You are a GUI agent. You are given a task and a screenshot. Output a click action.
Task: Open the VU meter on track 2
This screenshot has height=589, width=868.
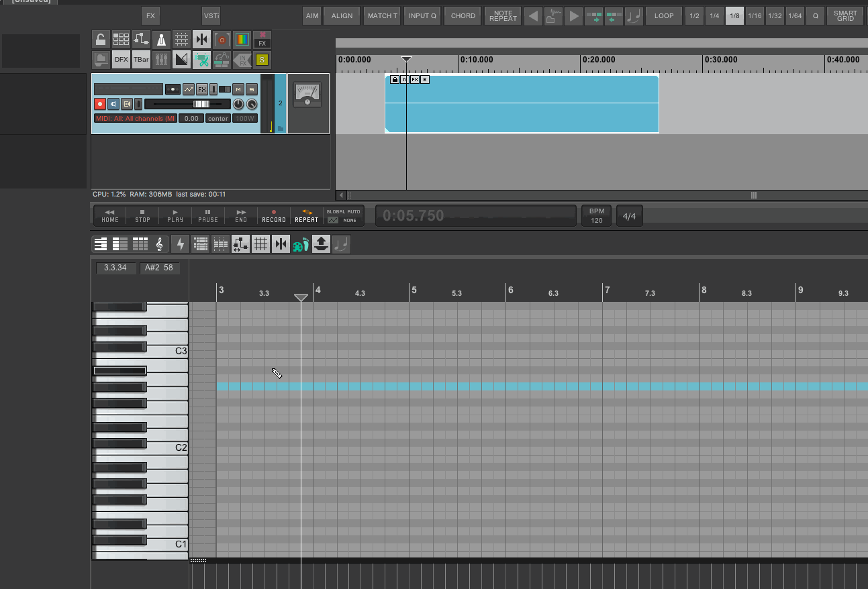coord(307,95)
